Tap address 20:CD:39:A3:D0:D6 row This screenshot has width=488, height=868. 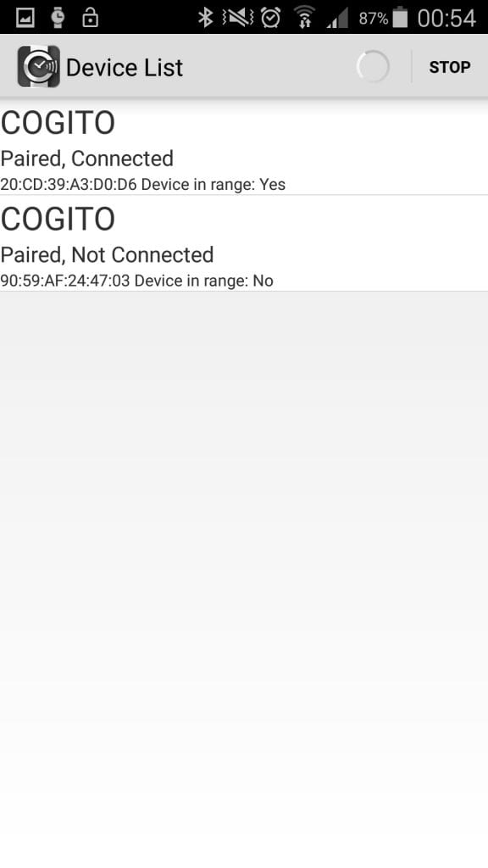pos(142,184)
